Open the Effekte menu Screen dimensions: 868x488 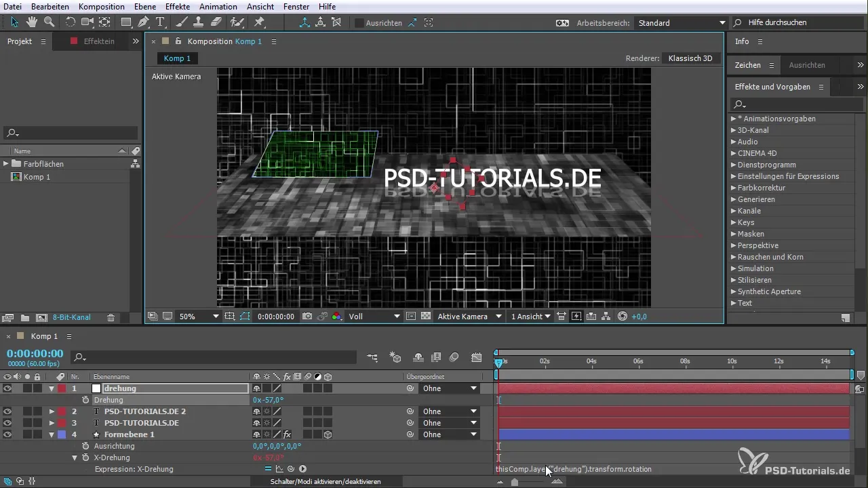178,7
